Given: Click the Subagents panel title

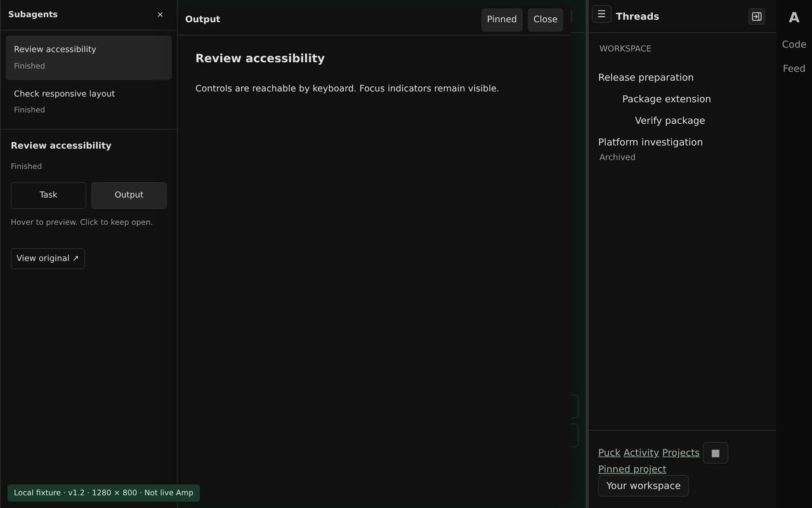Looking at the screenshot, I should click(33, 15).
